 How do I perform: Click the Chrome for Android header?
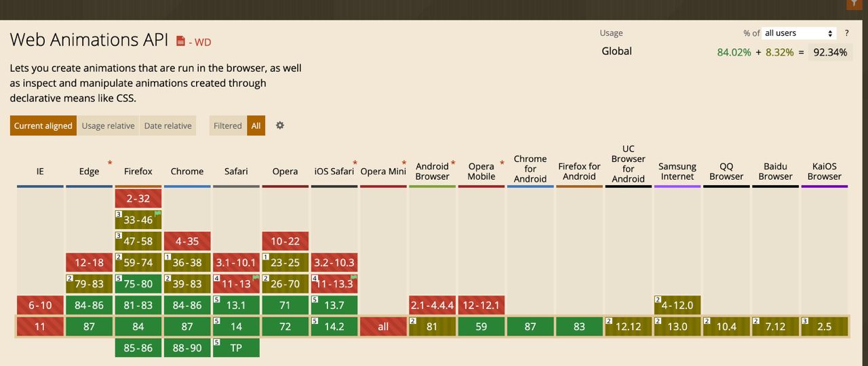[x=530, y=169]
